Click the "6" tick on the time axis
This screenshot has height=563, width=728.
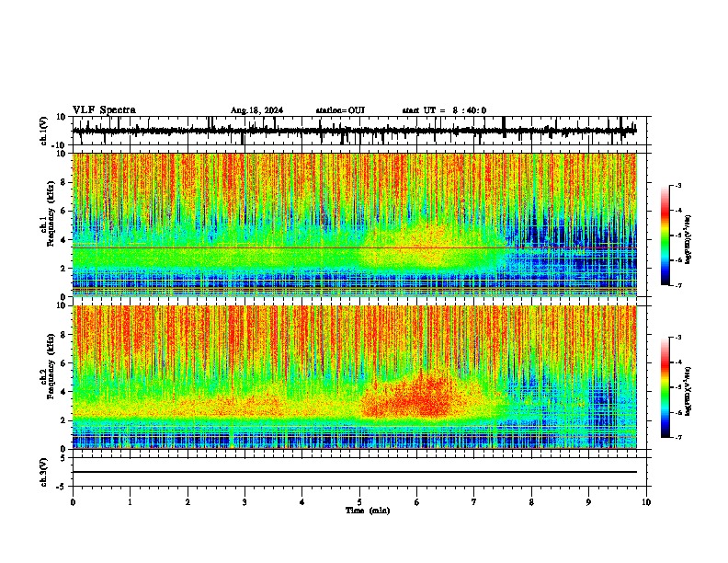click(416, 502)
